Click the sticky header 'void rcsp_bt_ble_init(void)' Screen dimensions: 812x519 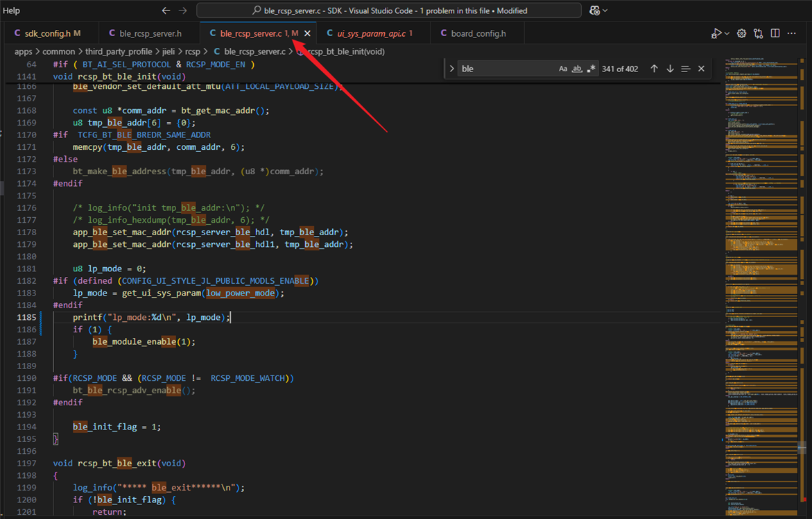point(119,76)
